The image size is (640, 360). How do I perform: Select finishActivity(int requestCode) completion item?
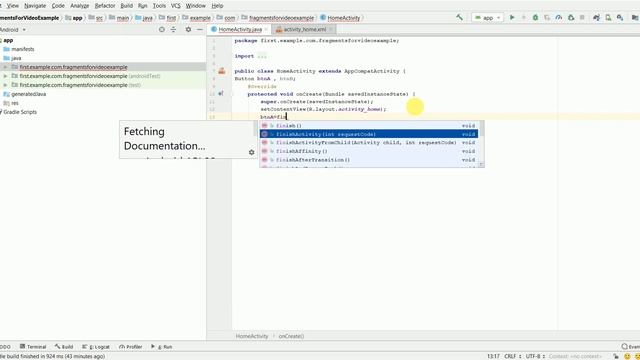click(369, 134)
